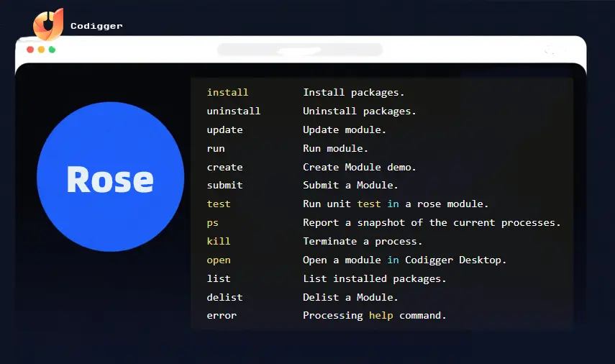Click description 'Install packages.'
Image resolution: width=615 pixels, height=364 pixels.
(353, 93)
